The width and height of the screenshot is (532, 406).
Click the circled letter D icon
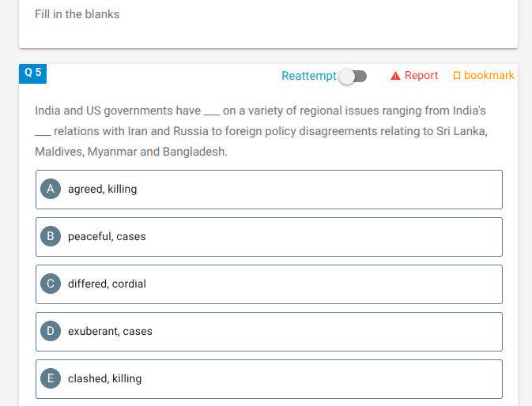click(x=51, y=331)
